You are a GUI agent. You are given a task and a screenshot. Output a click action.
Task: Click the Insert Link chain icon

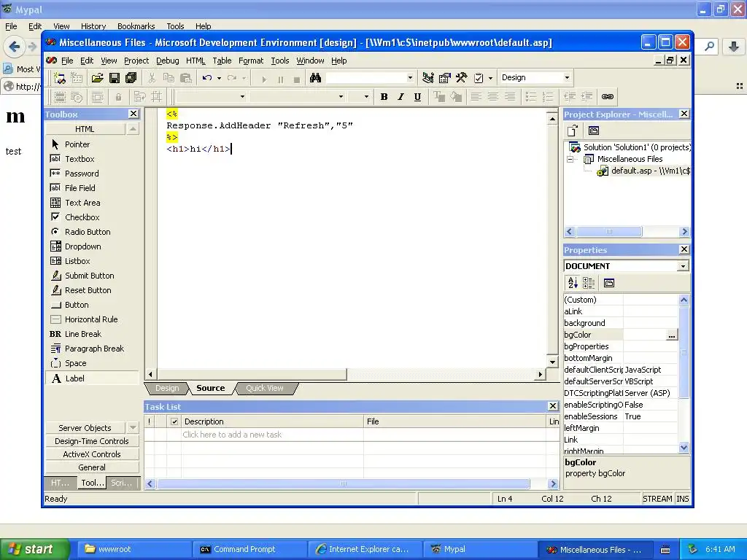coord(608,97)
